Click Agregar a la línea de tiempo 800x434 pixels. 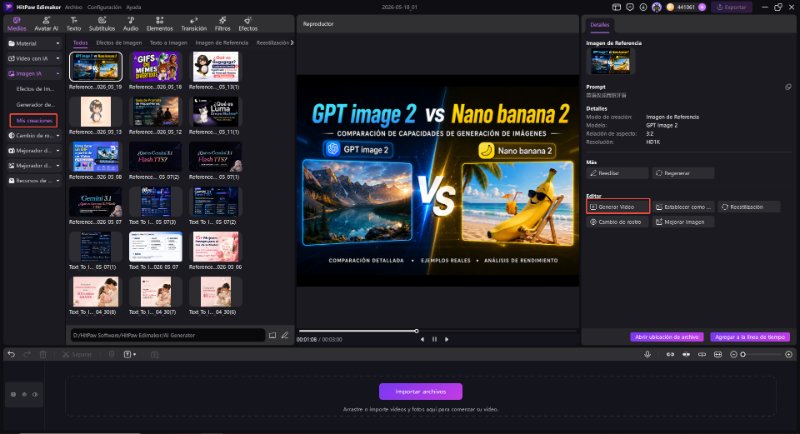pos(750,337)
